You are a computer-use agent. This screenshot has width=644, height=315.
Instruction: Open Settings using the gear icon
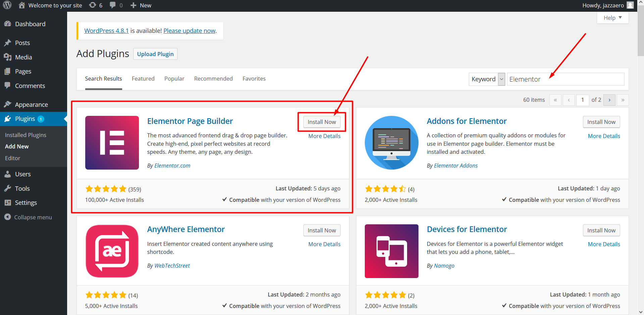[8, 203]
